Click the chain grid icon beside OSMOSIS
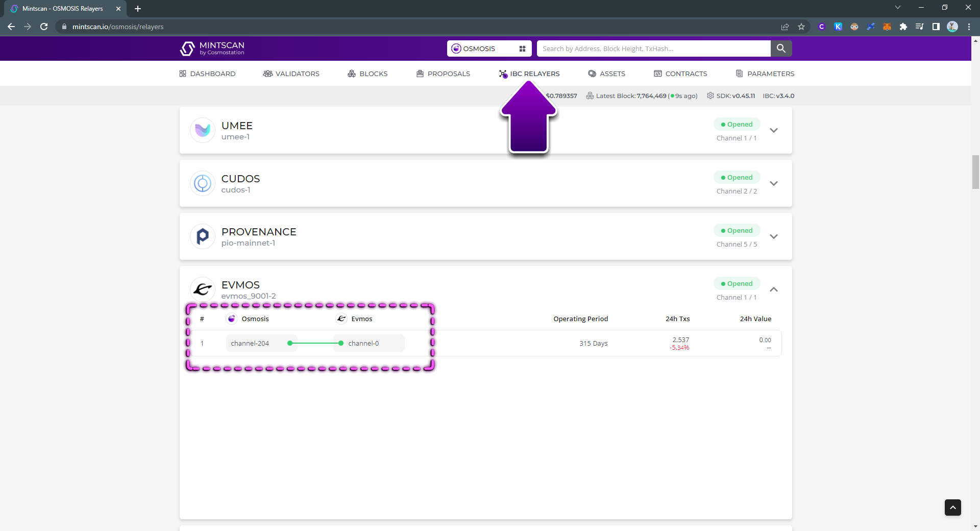 tap(522, 49)
